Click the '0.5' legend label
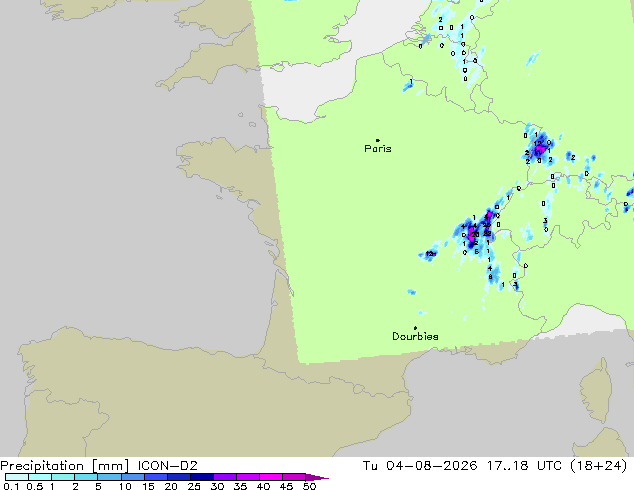 (34, 486)
